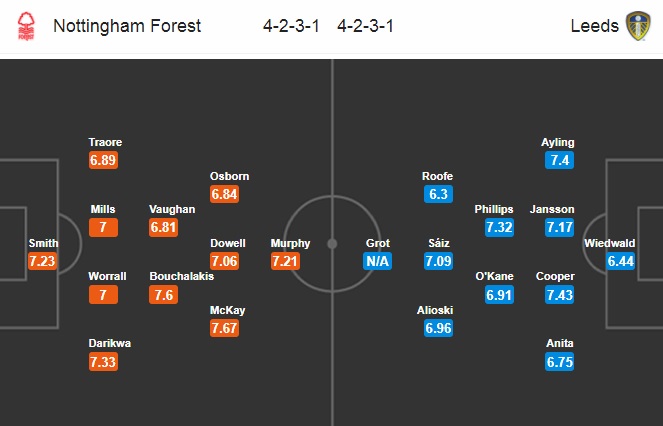Open player Phillips' name label
This screenshot has width=663, height=426.
(494, 209)
